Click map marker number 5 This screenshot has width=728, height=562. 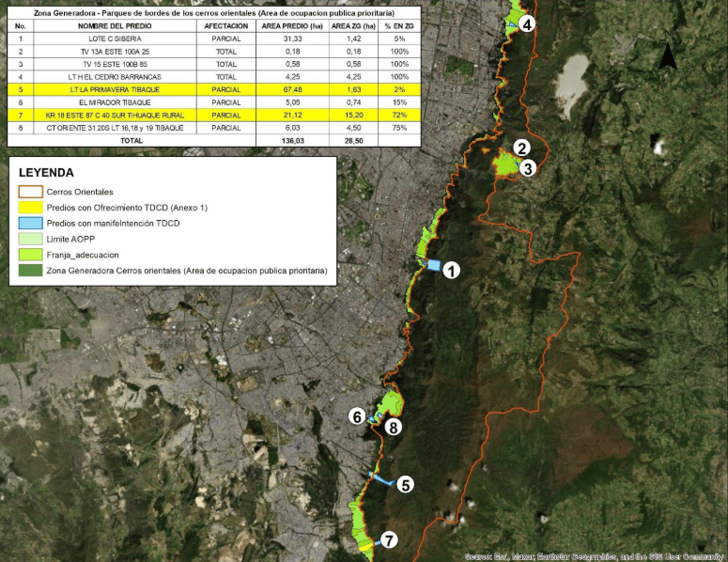[405, 485]
